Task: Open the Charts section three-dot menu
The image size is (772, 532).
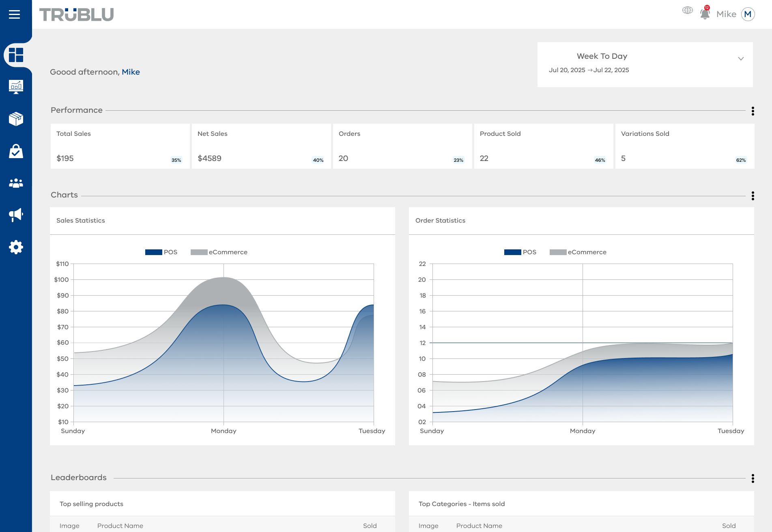Action: (x=753, y=196)
